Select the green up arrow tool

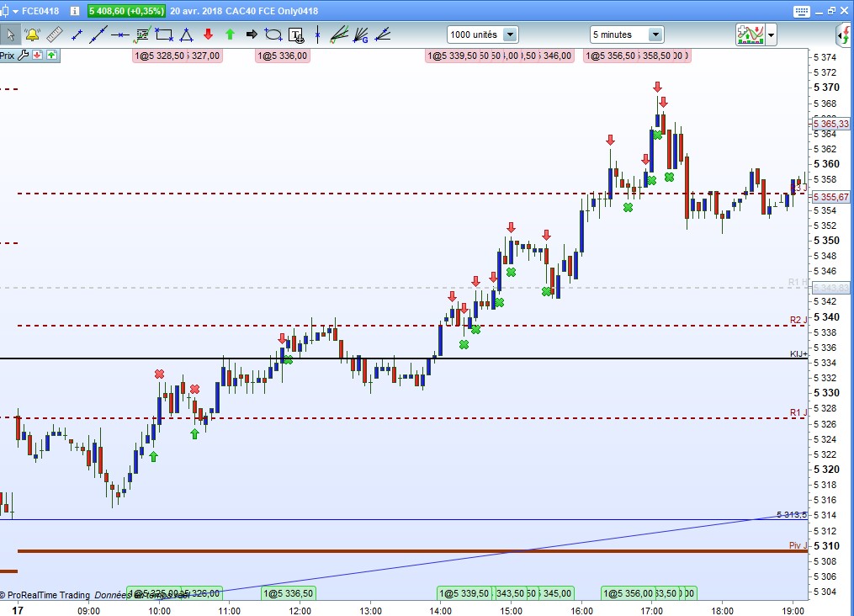click(x=230, y=35)
